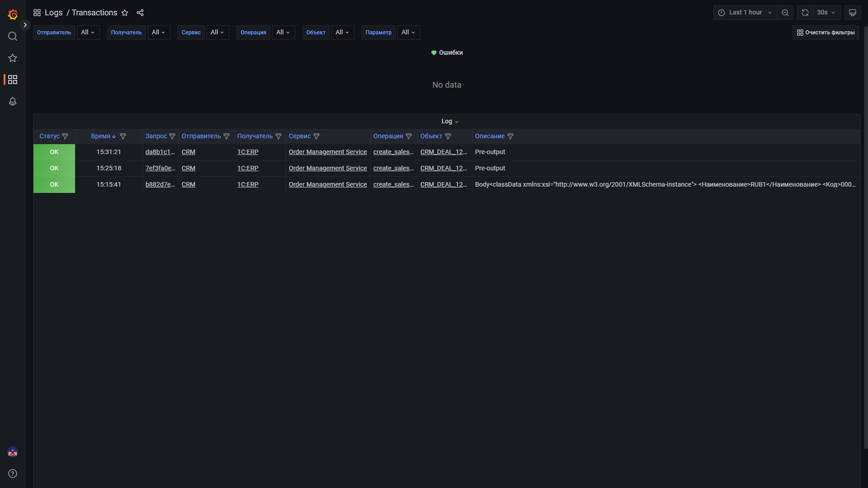This screenshot has height=488, width=868.
Task: Click the Transactions breadcrumb title
Action: pyautogui.click(x=94, y=13)
